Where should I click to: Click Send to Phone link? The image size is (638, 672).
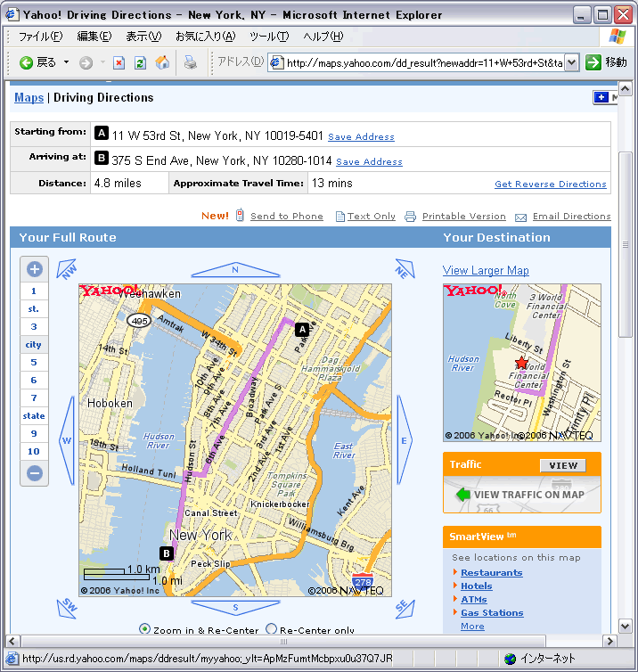[x=287, y=216]
